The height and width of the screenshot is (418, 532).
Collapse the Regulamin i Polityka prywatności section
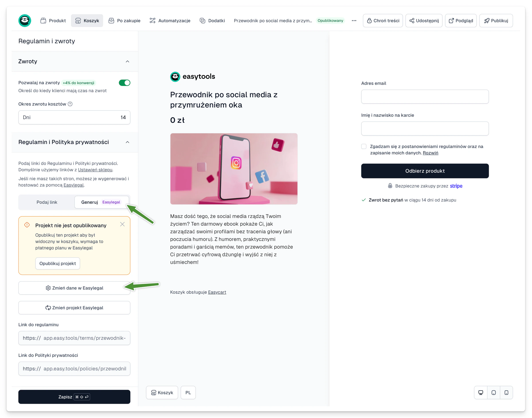click(x=127, y=142)
